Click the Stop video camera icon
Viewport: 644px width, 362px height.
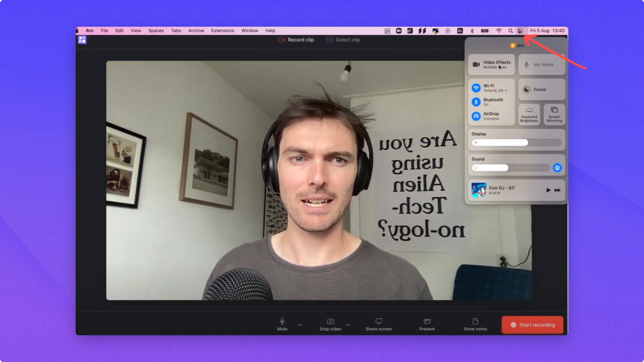point(330,321)
